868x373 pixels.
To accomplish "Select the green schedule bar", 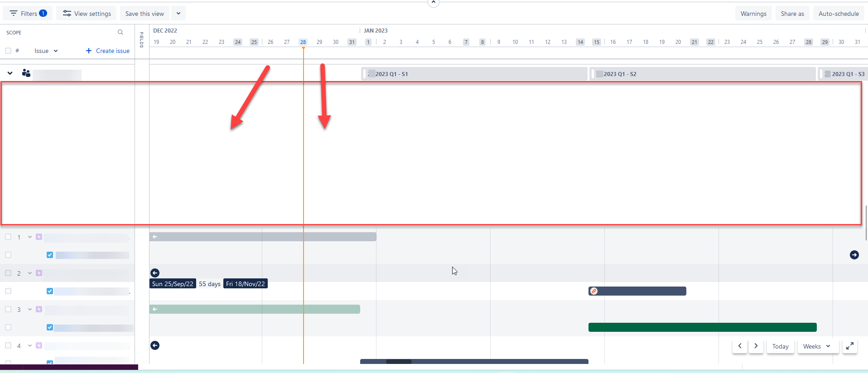I will click(x=702, y=327).
